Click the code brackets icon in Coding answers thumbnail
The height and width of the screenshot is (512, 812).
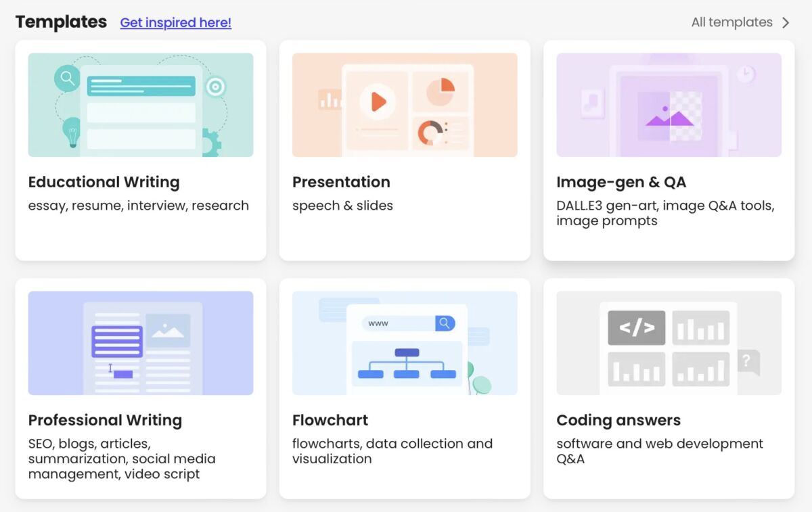(x=636, y=328)
